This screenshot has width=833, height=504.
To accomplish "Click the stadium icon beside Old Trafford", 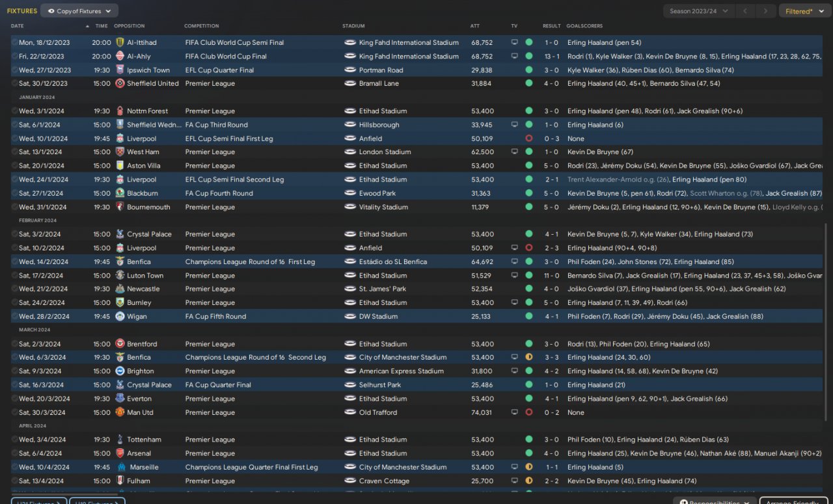I will point(350,412).
